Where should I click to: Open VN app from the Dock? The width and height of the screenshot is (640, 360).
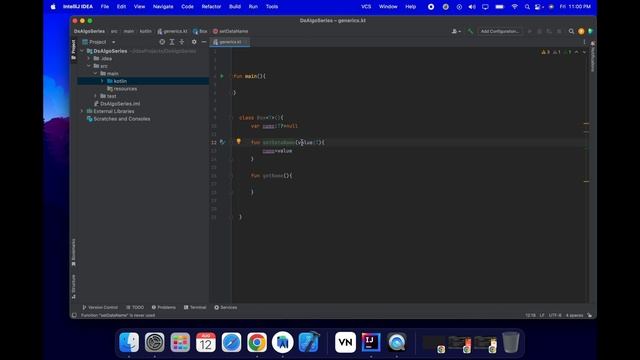click(x=345, y=342)
